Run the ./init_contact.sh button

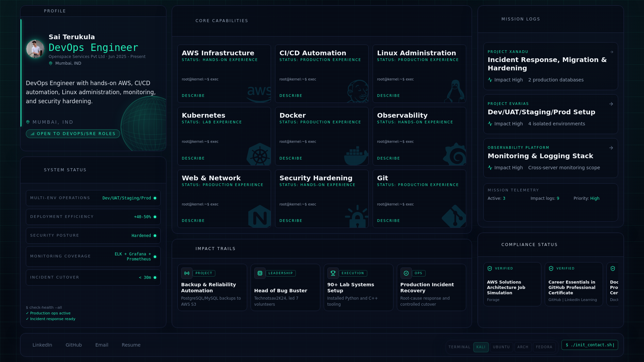(590, 345)
